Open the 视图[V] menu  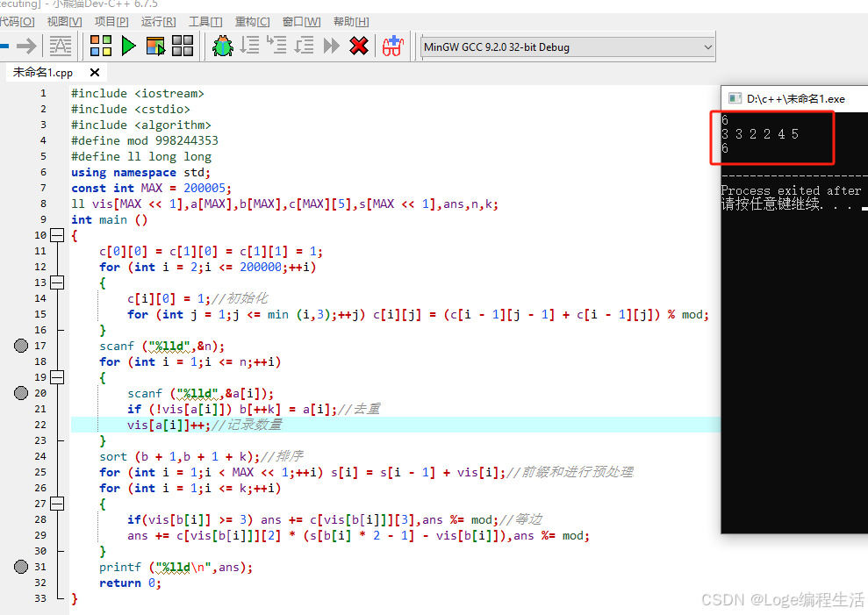[64, 22]
